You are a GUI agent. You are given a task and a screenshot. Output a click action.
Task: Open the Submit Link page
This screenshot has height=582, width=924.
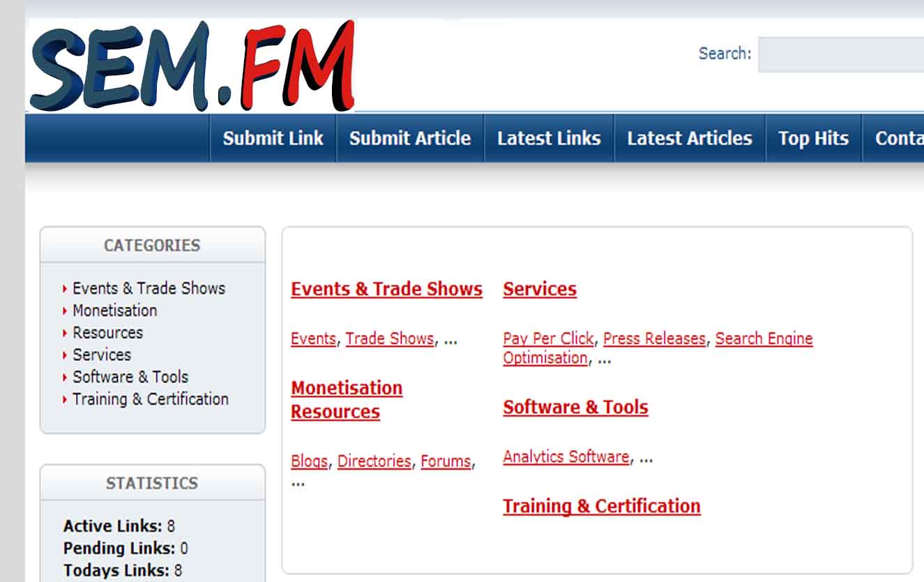[x=273, y=138]
